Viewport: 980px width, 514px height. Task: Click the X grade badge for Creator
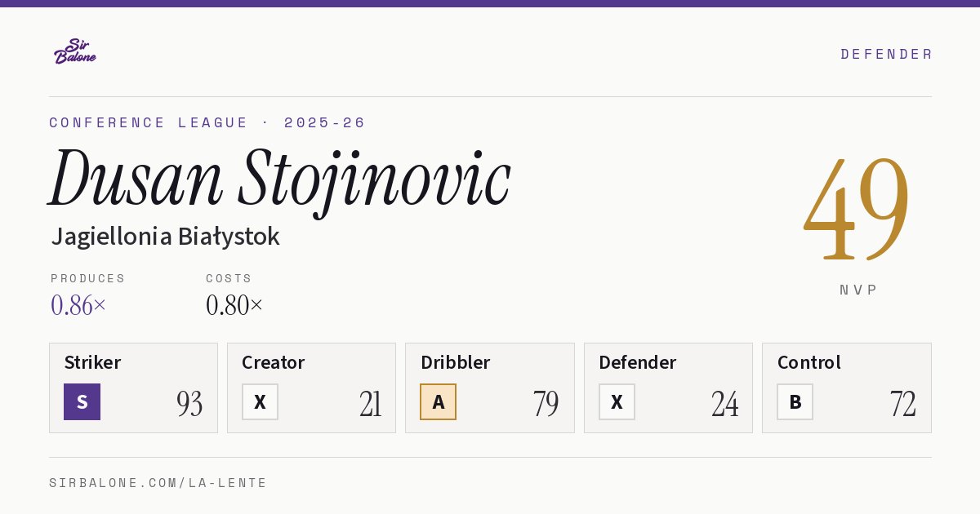260,401
